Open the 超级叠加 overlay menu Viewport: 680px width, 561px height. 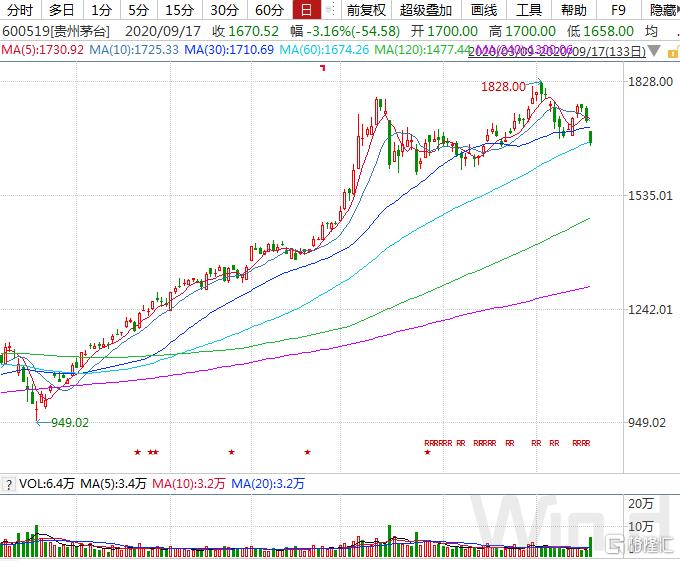click(425, 10)
